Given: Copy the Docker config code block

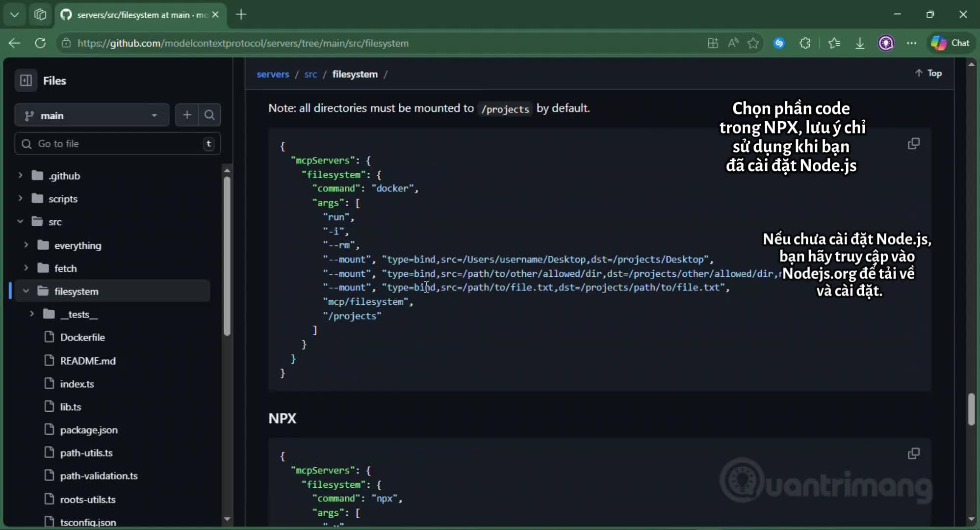Looking at the screenshot, I should pyautogui.click(x=913, y=144).
